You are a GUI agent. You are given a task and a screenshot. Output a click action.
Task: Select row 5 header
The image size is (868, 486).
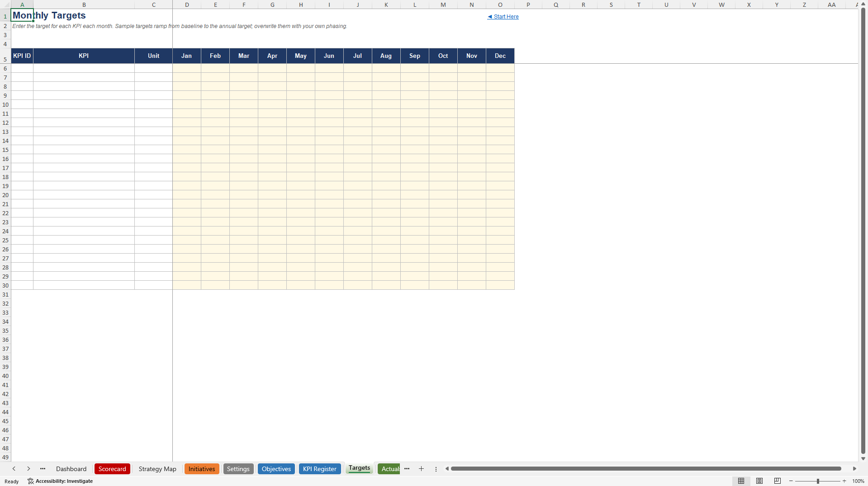[5, 56]
